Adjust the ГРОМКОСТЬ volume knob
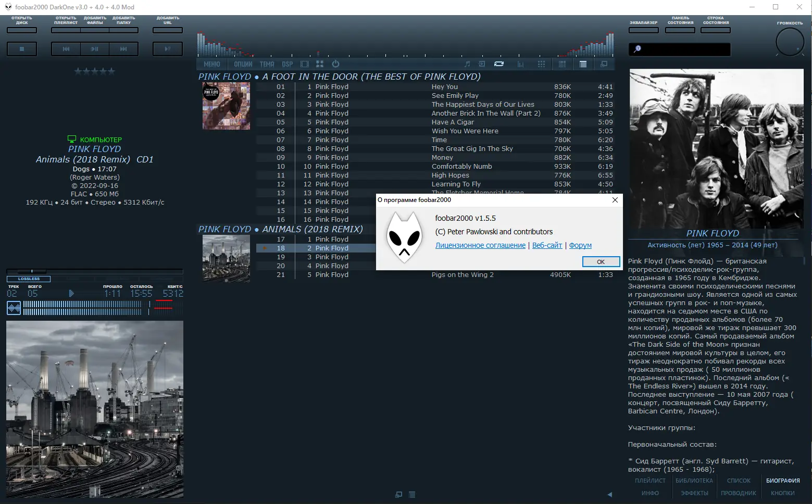 790,42
